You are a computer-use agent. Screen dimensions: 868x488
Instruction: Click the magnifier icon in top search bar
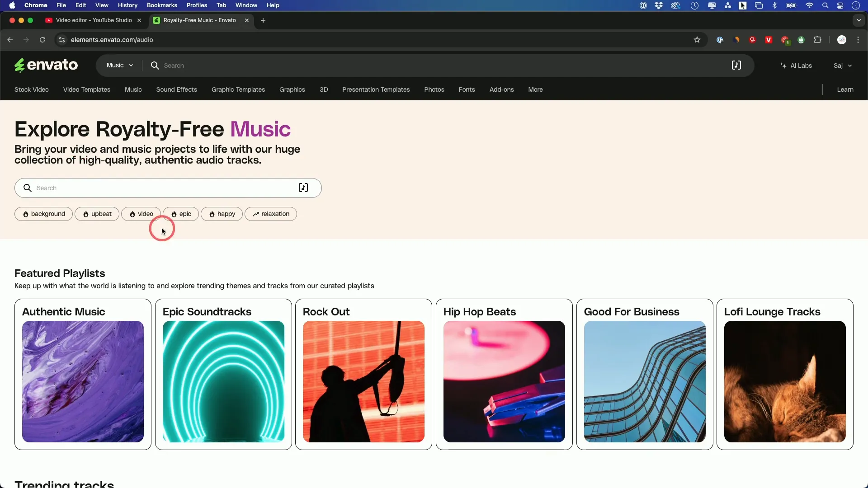pyautogui.click(x=155, y=66)
